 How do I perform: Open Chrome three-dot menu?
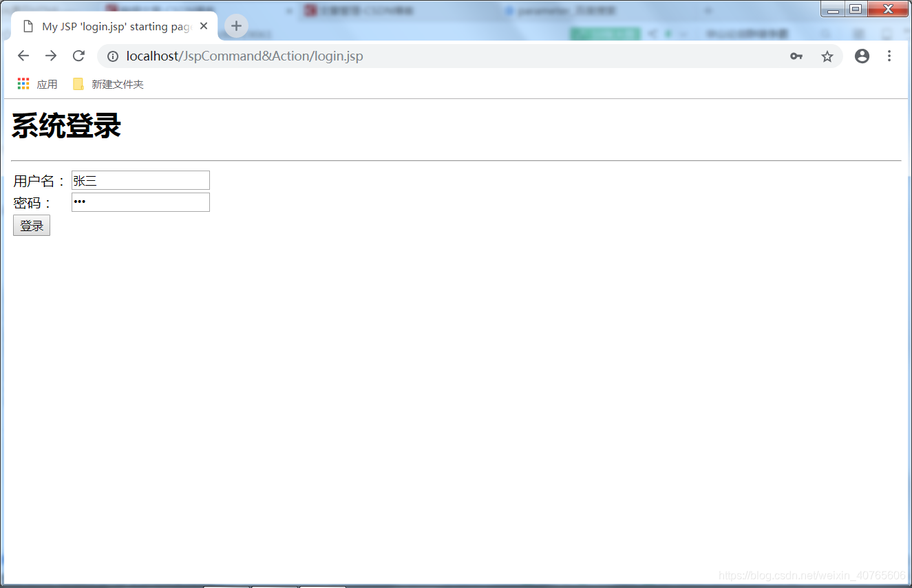pyautogui.click(x=889, y=56)
